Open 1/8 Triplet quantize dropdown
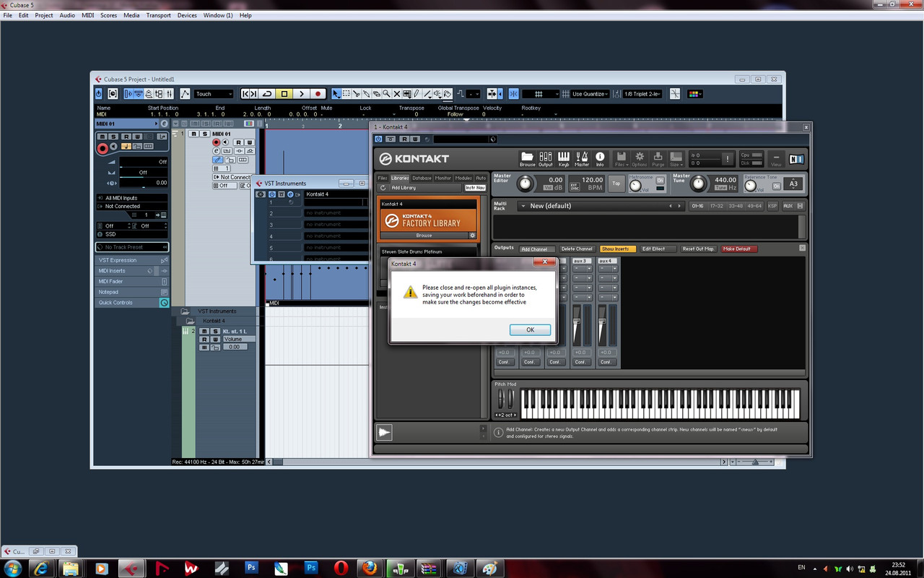This screenshot has width=924, height=578. (642, 94)
